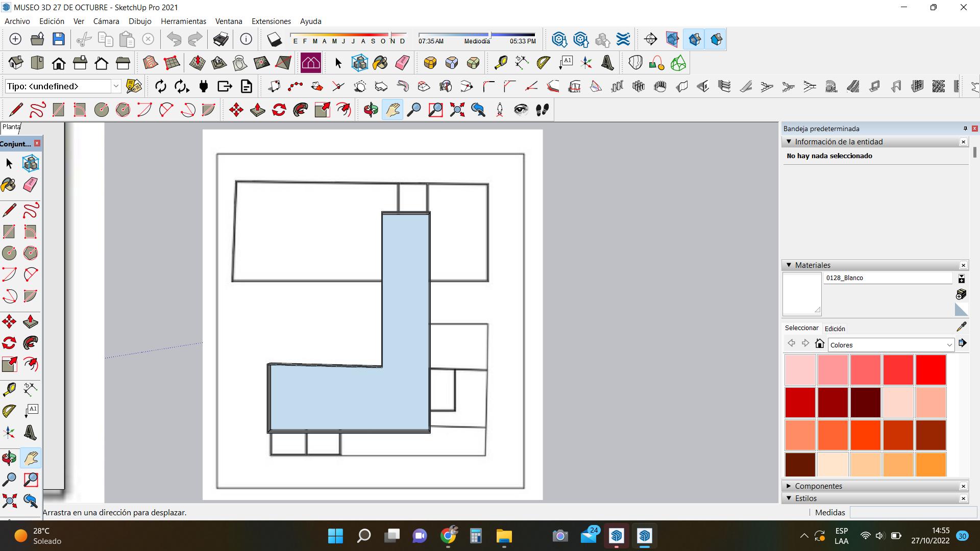This screenshot has height=551, width=980.
Task: Choose the Zoom Extents tool in top toolbar
Action: point(457,110)
